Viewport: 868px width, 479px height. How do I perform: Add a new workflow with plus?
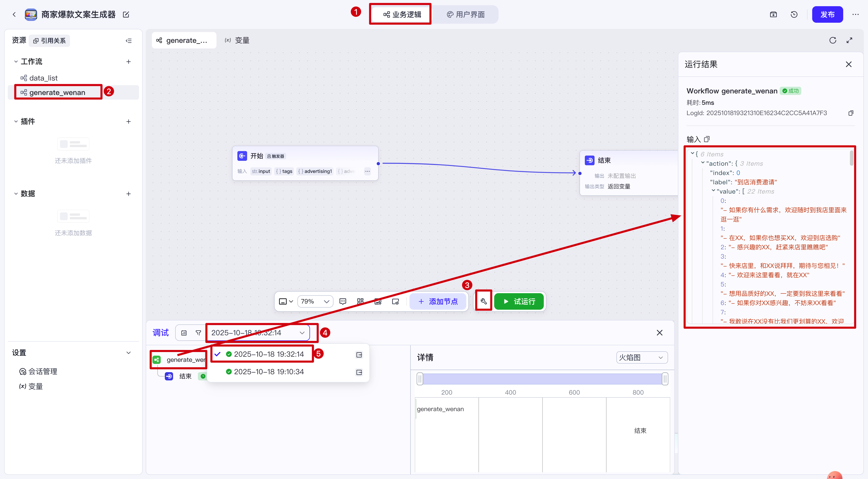128,62
